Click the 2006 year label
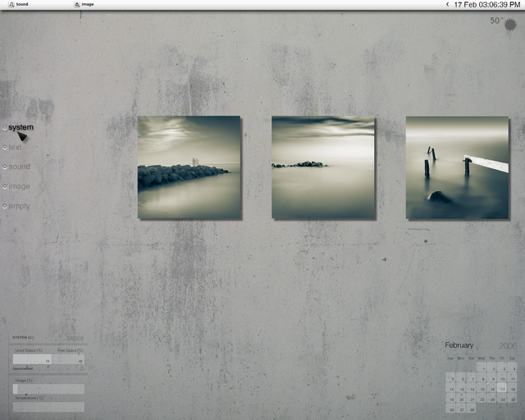 click(x=508, y=346)
